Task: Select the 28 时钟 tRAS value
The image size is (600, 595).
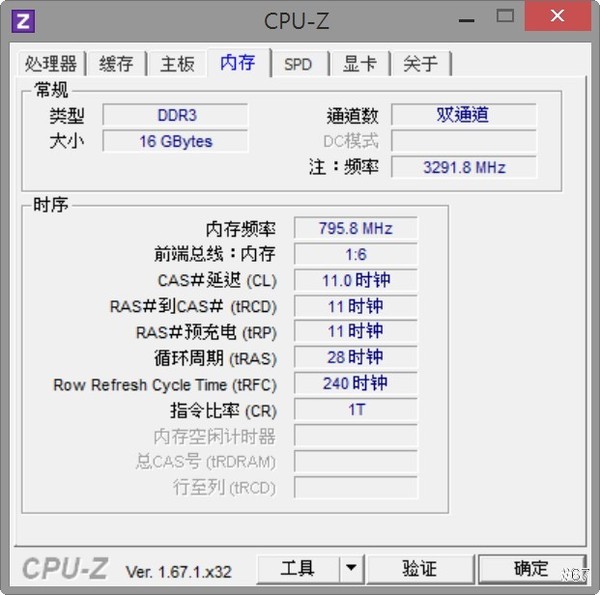Action: (x=356, y=357)
